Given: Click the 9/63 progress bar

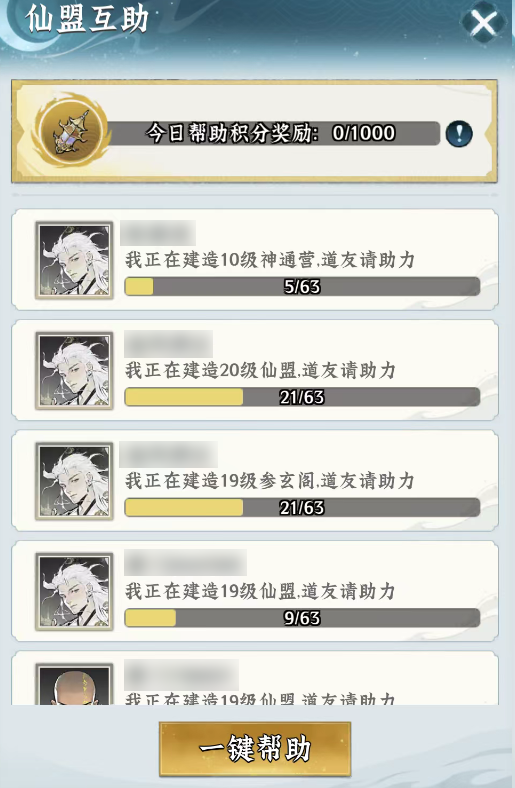Looking at the screenshot, I should tap(302, 618).
